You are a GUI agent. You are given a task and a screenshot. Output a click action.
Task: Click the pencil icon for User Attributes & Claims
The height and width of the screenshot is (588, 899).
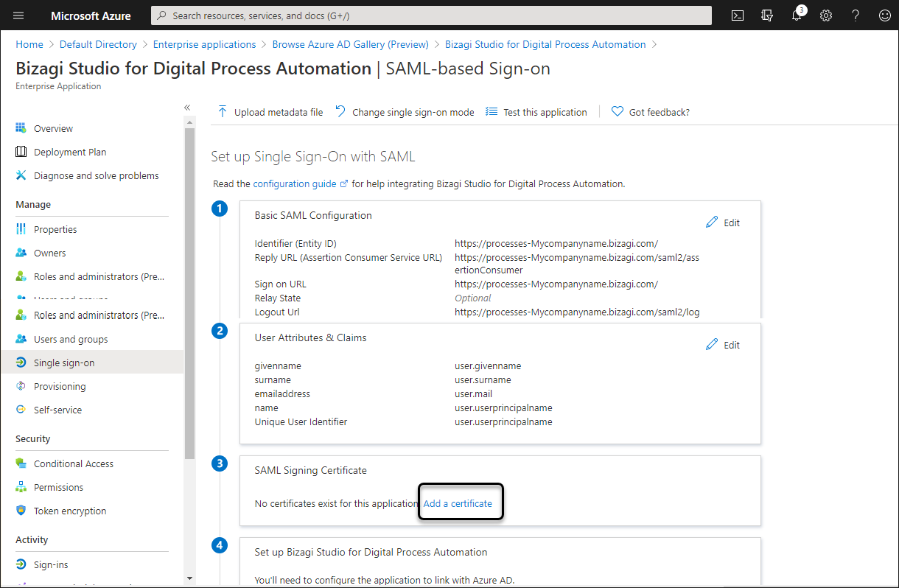711,345
